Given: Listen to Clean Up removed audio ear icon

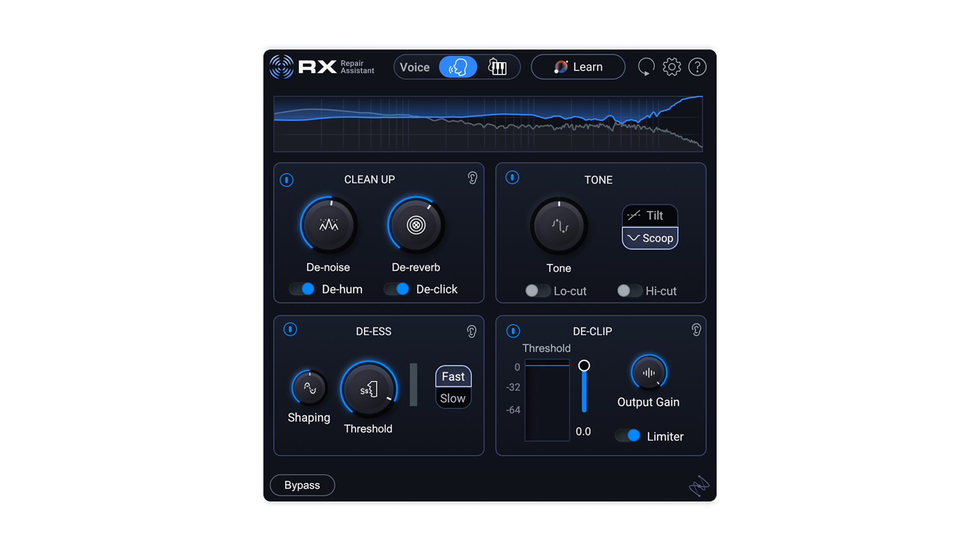Looking at the screenshot, I should tap(473, 178).
